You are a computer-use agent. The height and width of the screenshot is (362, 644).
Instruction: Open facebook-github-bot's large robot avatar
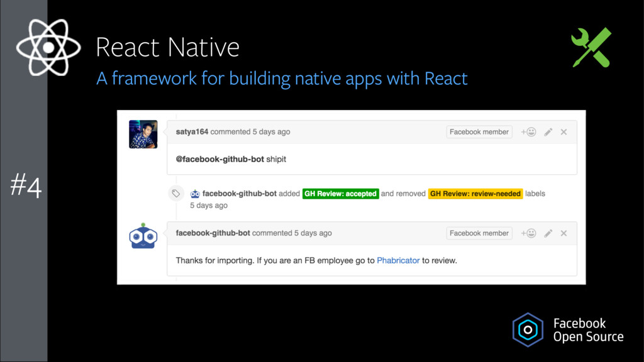[143, 236]
